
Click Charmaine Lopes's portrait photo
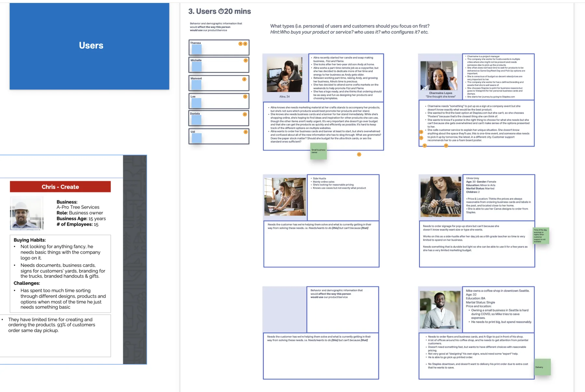pos(439,75)
